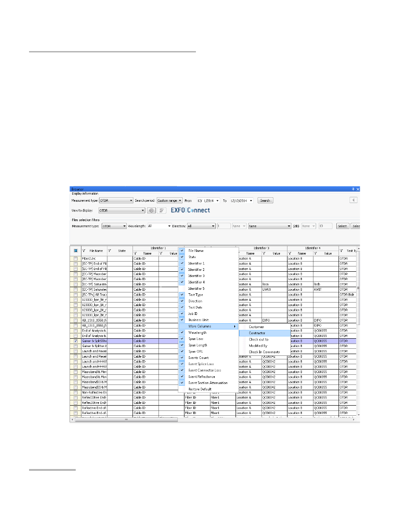
Task: Click the lbca cell
Action: pos(274,284)
